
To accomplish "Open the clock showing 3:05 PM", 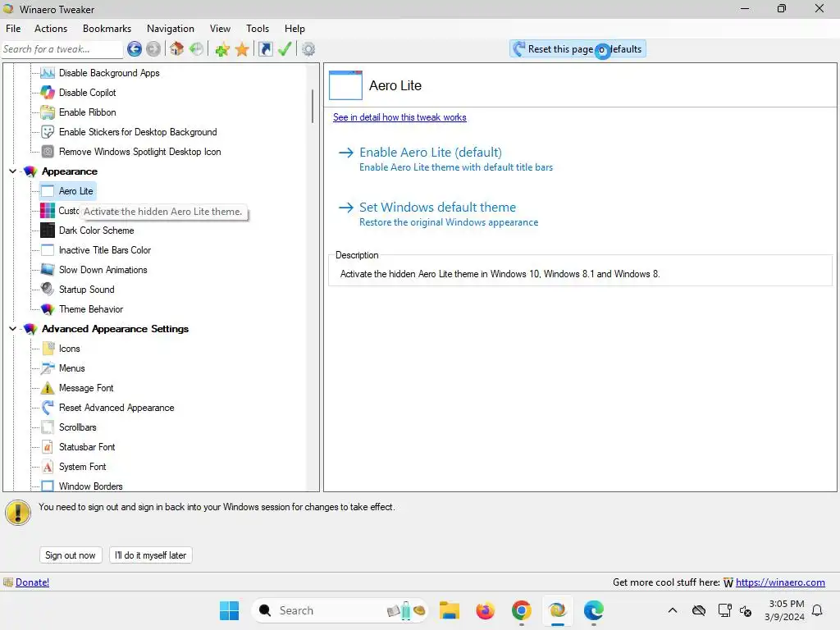I will coord(785,610).
